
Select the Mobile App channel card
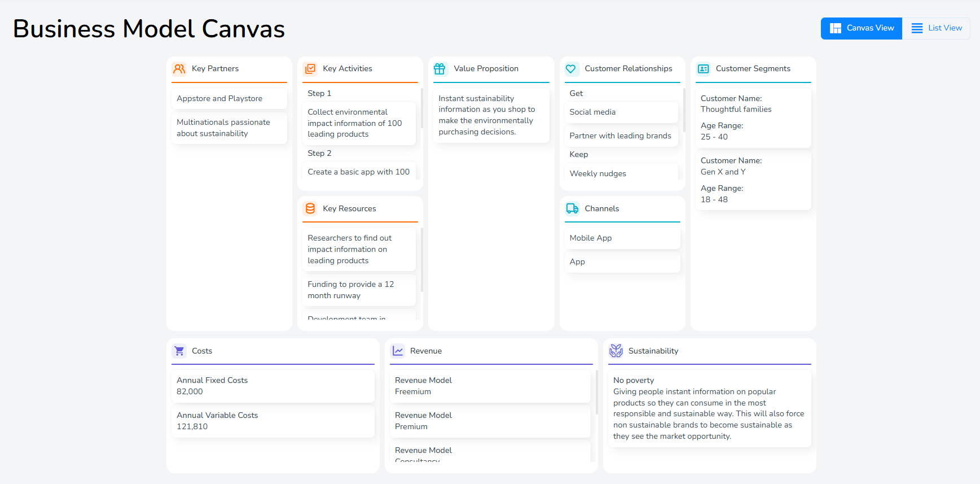tap(622, 238)
